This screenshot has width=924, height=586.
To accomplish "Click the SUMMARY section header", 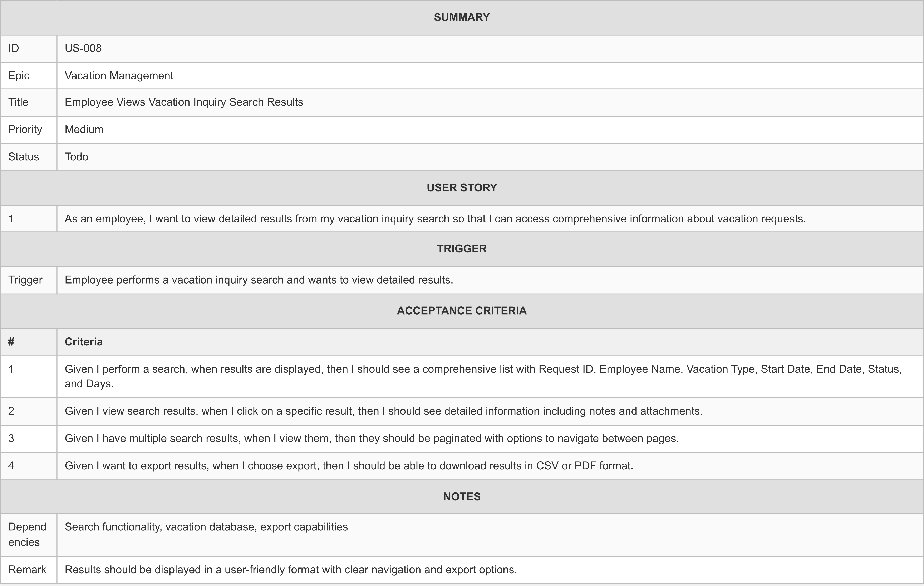I will (x=462, y=18).
